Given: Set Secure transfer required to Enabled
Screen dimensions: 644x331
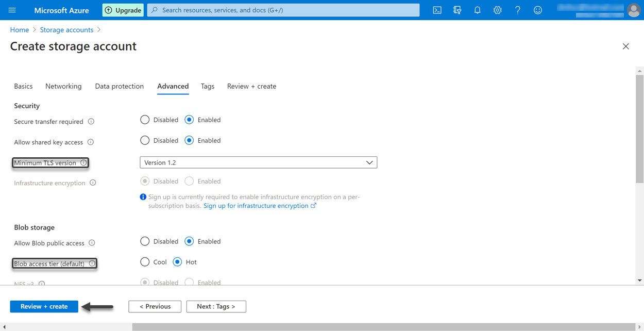Looking at the screenshot, I should tap(189, 120).
